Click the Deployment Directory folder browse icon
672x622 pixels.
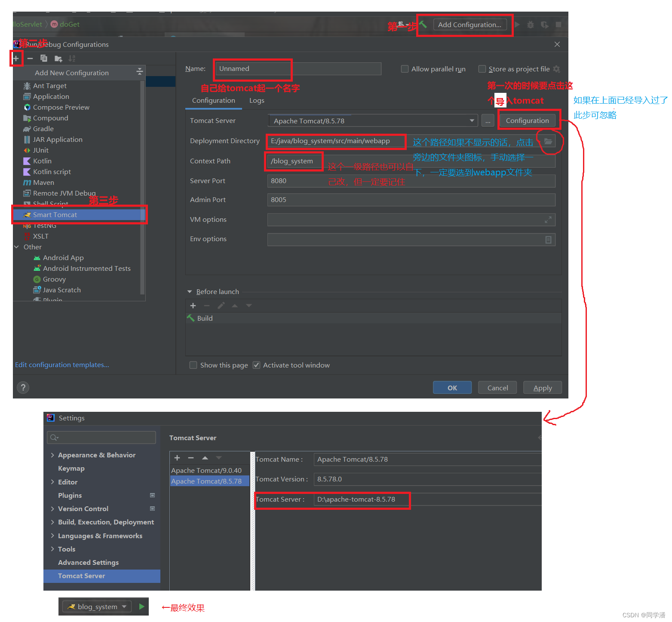(548, 141)
